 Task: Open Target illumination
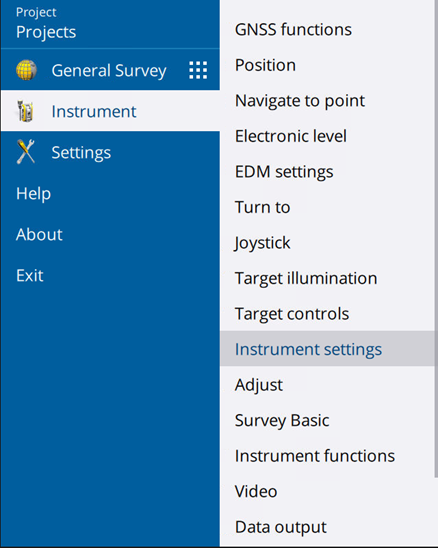[306, 279]
